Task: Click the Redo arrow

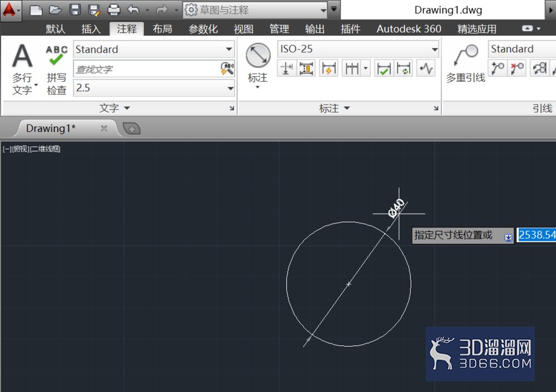Action: point(162,10)
